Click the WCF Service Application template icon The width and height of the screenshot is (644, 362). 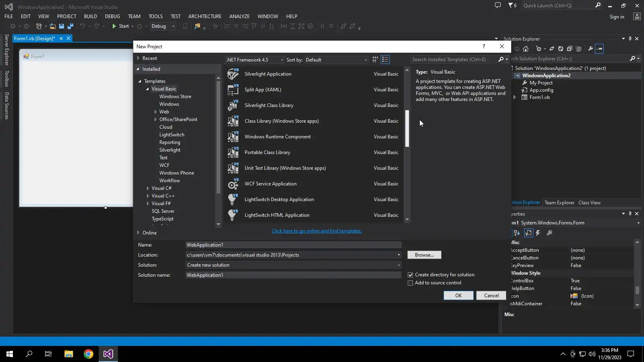(233, 184)
